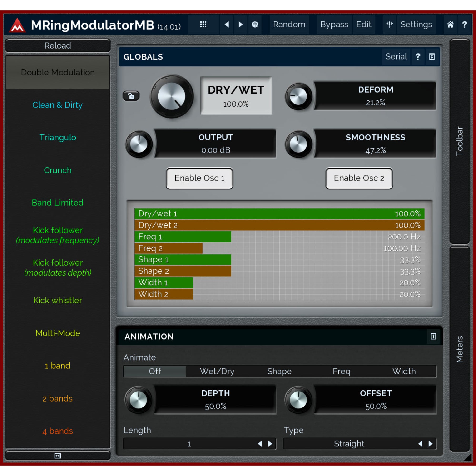Select previous animation Type arrow
This screenshot has height=476, width=476.
coord(420,444)
